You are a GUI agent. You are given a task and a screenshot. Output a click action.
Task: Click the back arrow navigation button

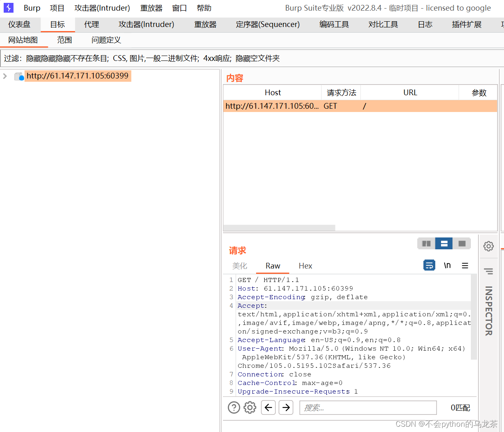268,407
